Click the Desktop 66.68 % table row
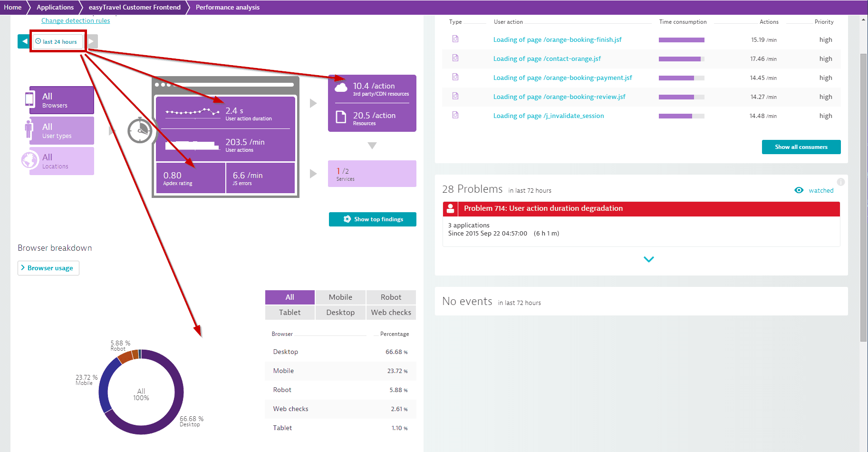This screenshot has width=868, height=452. coord(340,352)
